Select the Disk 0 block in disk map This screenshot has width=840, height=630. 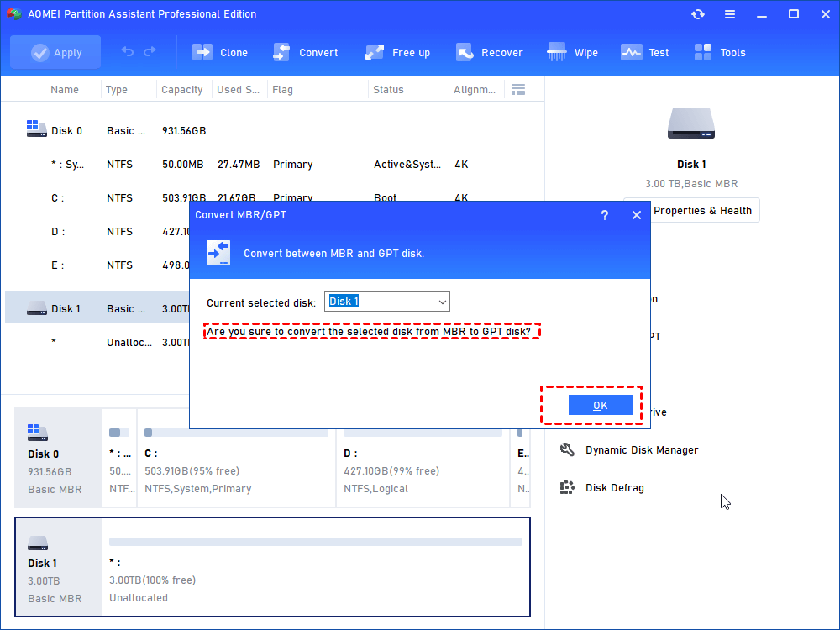(59, 458)
